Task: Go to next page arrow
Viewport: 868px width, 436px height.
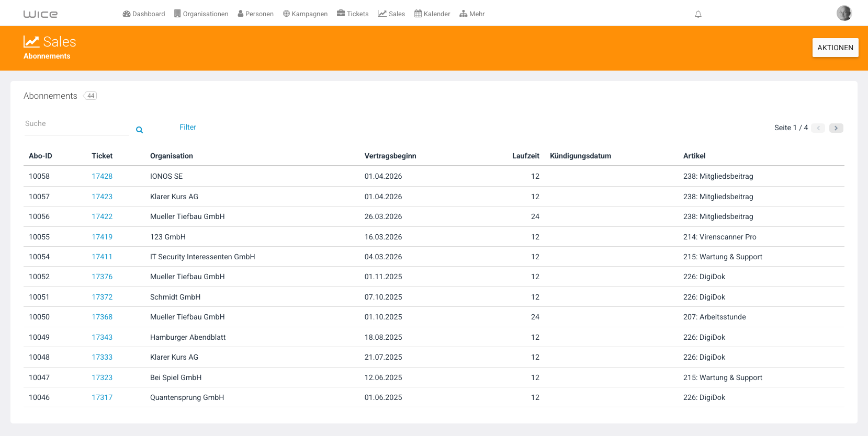Action: 836,128
